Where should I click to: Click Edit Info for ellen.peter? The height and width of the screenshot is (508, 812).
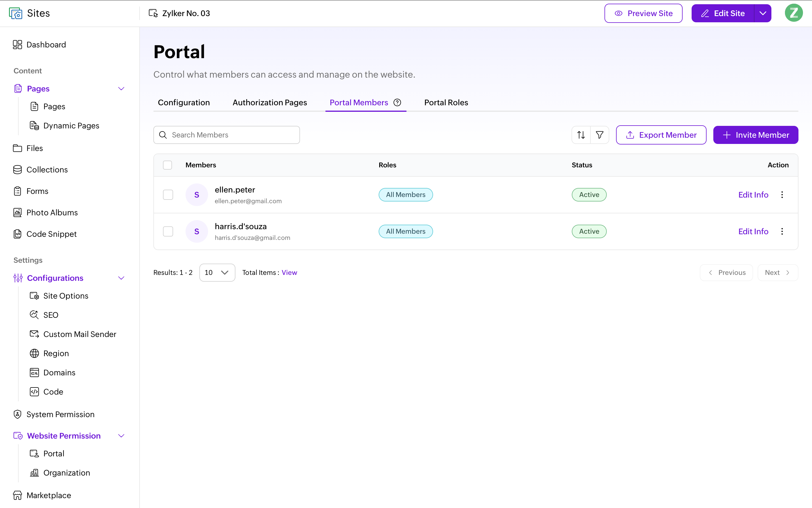[753, 194]
